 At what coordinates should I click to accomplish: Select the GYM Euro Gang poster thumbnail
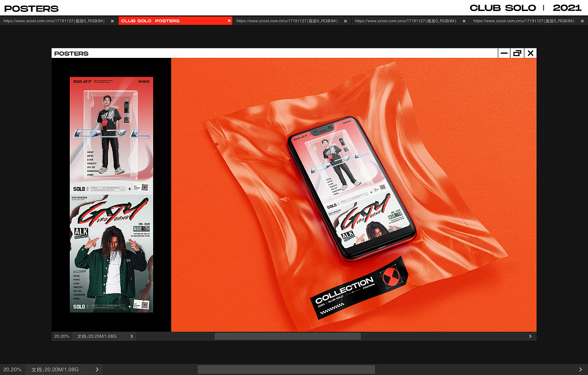(111, 253)
